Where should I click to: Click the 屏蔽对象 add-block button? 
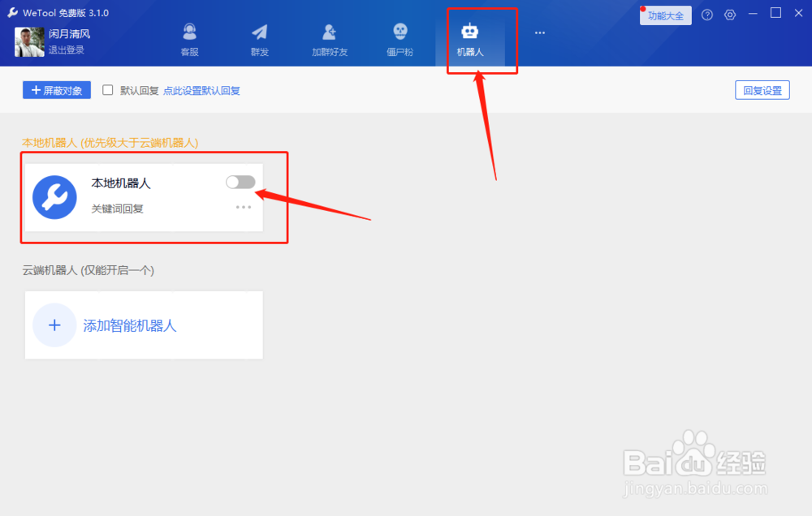tap(56, 90)
